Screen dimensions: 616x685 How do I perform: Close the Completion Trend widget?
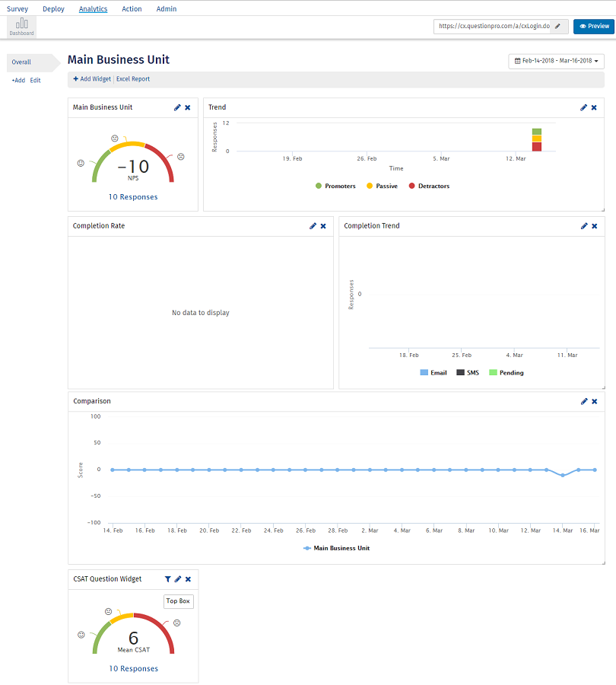(x=594, y=226)
